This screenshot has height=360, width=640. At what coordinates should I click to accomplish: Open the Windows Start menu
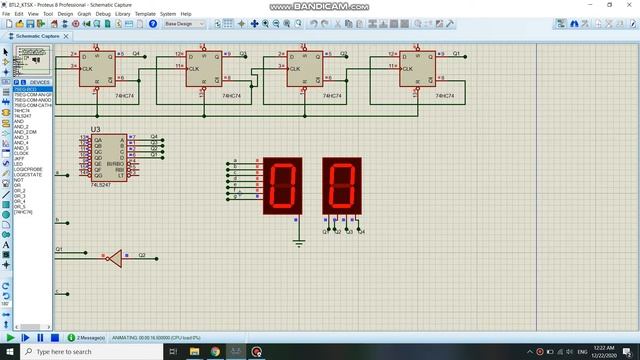(10, 351)
